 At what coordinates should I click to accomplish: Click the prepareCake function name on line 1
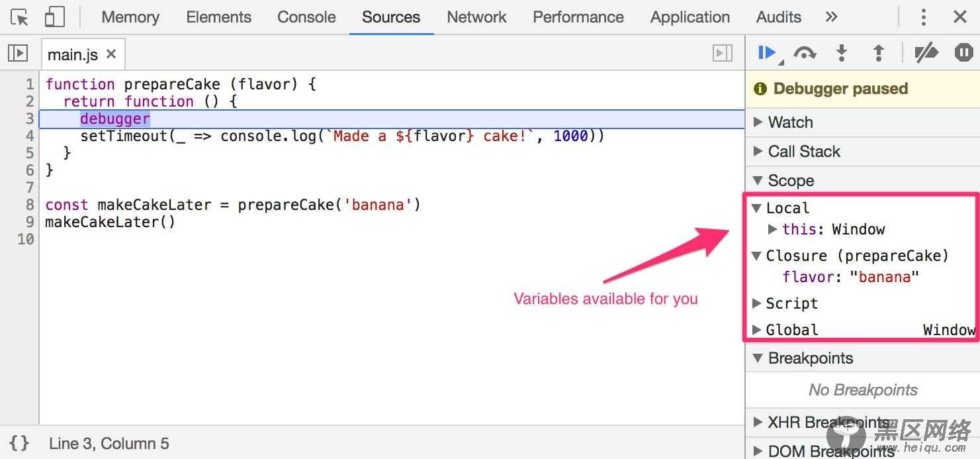(172, 84)
